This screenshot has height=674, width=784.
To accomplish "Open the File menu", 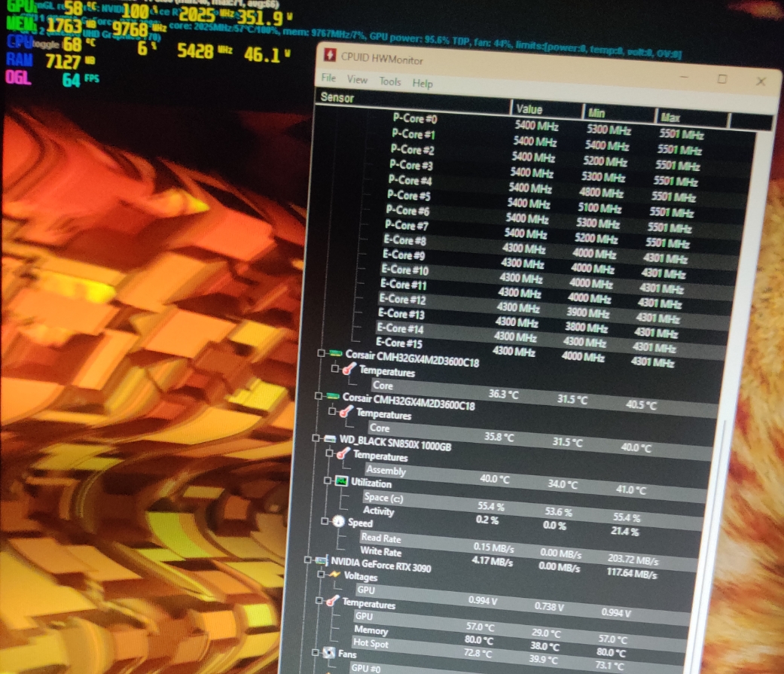I will pyautogui.click(x=328, y=78).
